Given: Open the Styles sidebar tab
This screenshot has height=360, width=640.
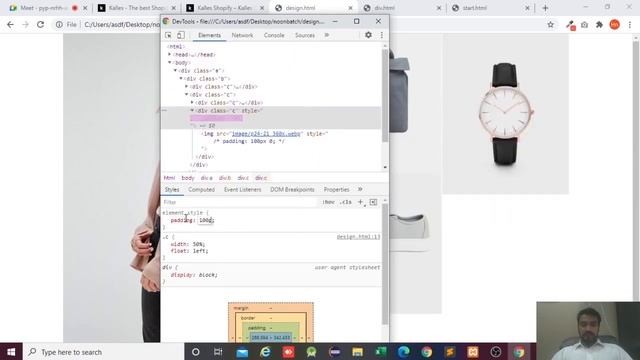Looking at the screenshot, I should point(172,190).
